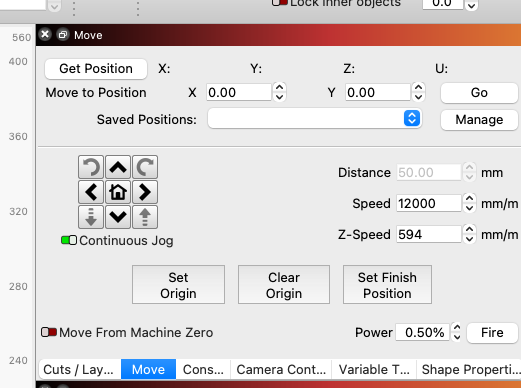Raise Z axis with the dashed up arrow

(145, 217)
